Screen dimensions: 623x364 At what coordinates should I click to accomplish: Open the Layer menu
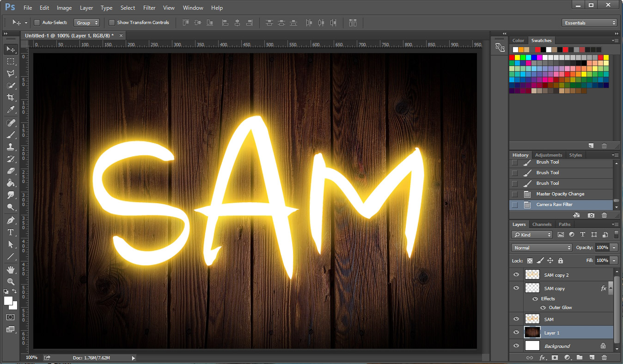pos(86,8)
